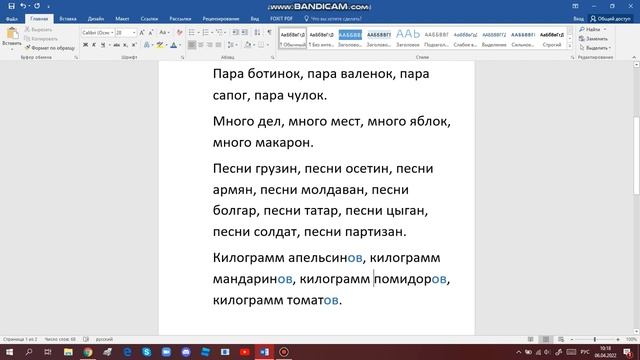640x360 pixels.
Task: Click the text highlight color swatch
Action: 160,45
